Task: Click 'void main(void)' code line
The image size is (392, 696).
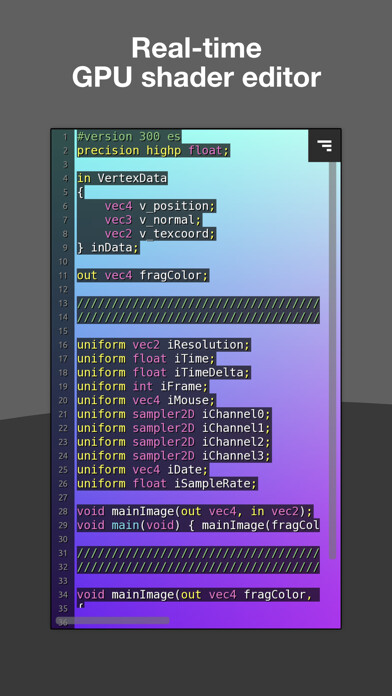Action: [x=198, y=525]
